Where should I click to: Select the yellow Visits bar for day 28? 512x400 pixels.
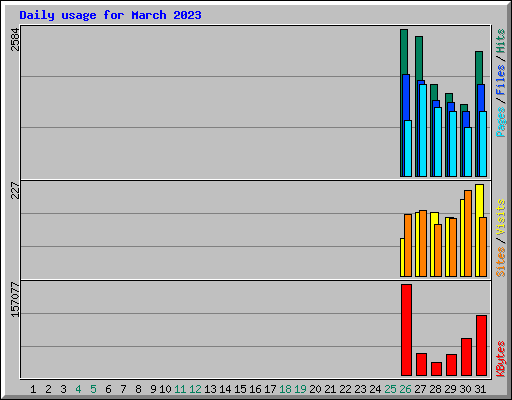point(434,219)
